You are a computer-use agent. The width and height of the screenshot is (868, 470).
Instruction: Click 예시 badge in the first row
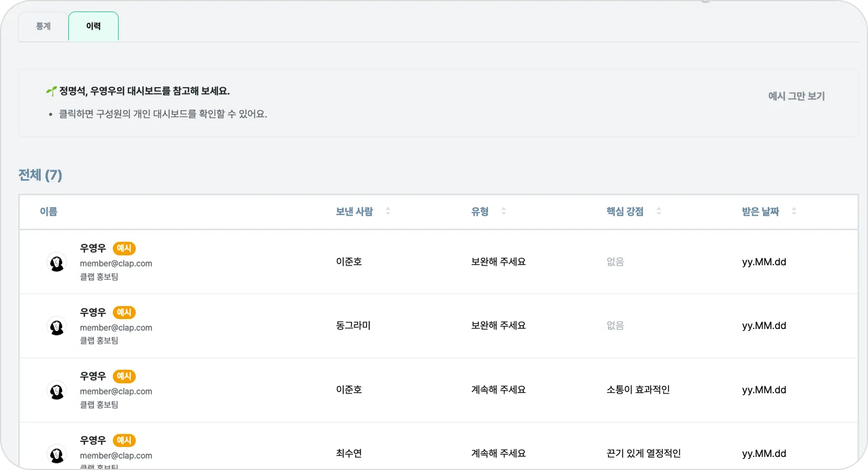(x=124, y=249)
